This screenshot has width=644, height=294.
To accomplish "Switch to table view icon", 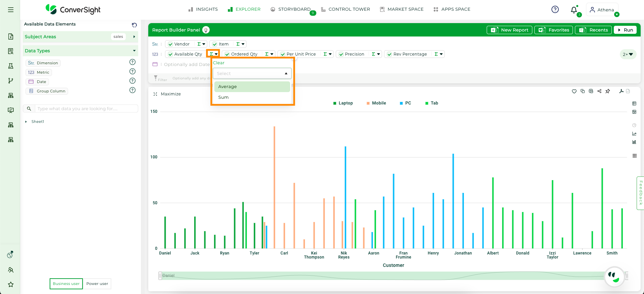I will [x=634, y=103].
